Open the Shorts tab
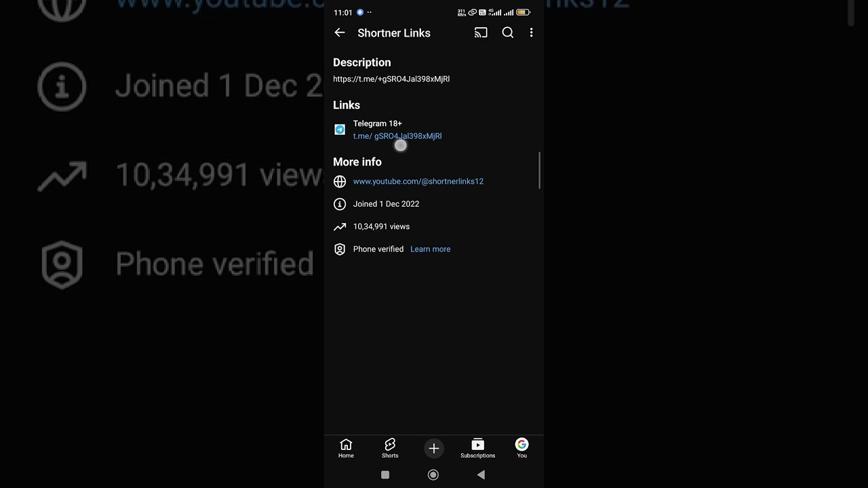This screenshot has width=868, height=488. 390,448
